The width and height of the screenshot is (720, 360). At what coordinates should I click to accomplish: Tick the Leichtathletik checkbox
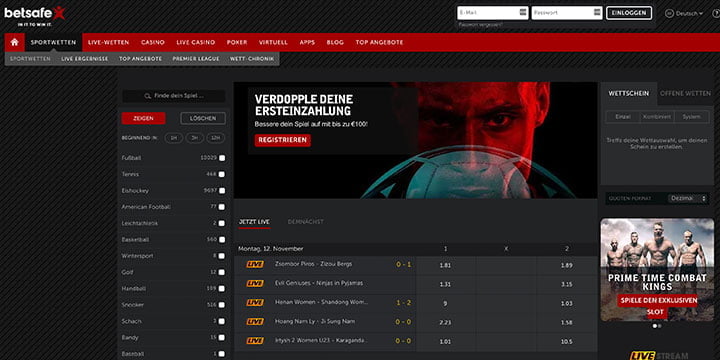[222, 223]
